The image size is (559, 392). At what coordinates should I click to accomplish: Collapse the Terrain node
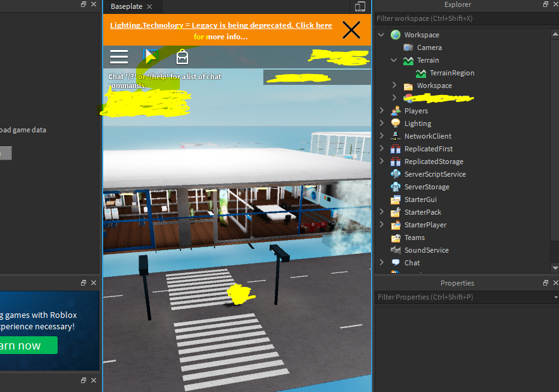[x=394, y=60]
